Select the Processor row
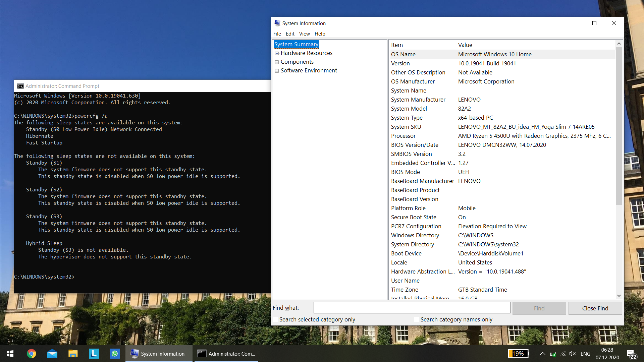This screenshot has height=362, width=644. point(502,136)
